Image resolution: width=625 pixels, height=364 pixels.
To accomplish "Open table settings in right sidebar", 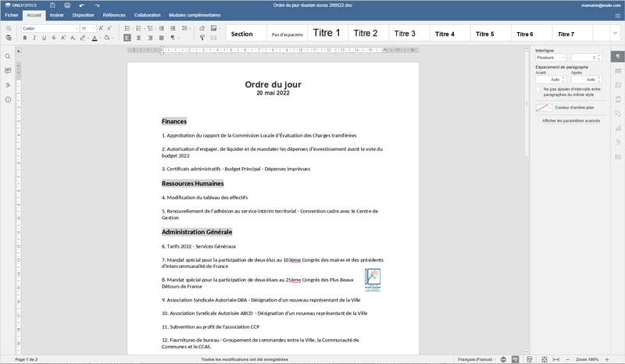I will pos(618,71).
